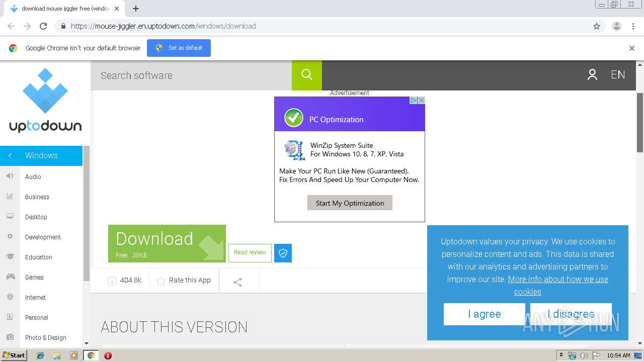Click the browser forward arrow
The width and height of the screenshot is (644, 362).
coord(27,26)
